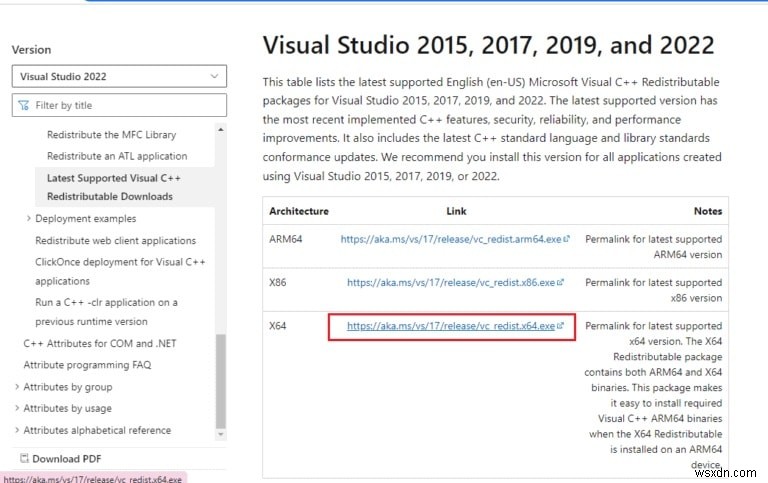Click the Filter by title field
Viewport: 768px width, 483px height.
pyautogui.click(x=119, y=105)
